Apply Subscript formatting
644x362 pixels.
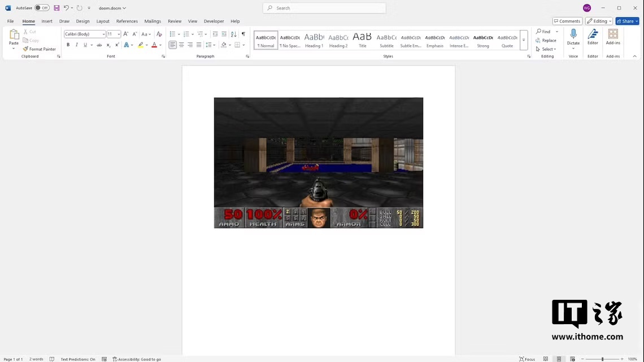(x=108, y=45)
